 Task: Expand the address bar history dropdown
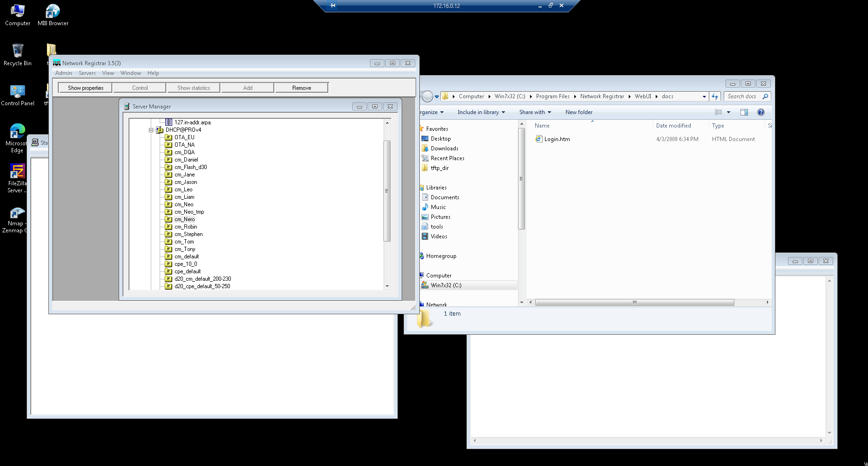click(x=704, y=96)
